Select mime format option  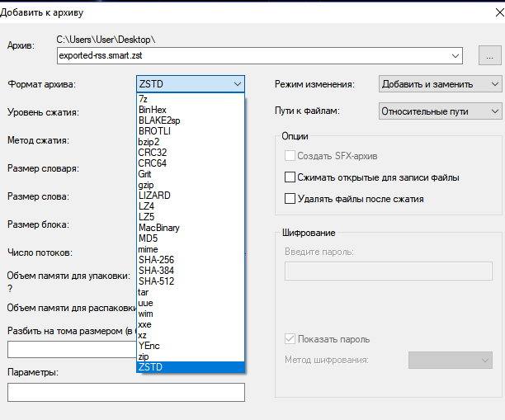[x=191, y=249]
